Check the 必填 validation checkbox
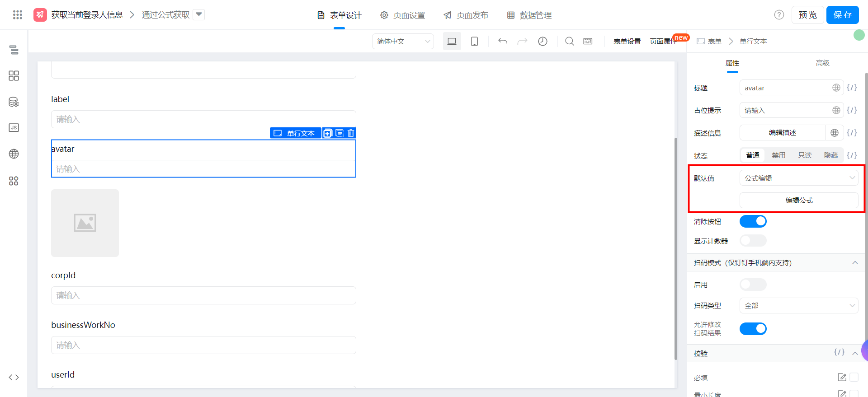The image size is (868, 397). point(854,377)
